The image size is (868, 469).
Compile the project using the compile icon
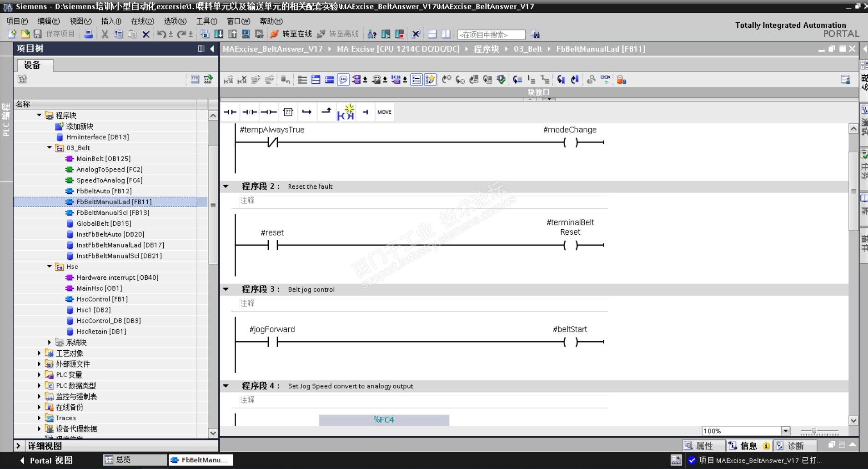pos(205,34)
